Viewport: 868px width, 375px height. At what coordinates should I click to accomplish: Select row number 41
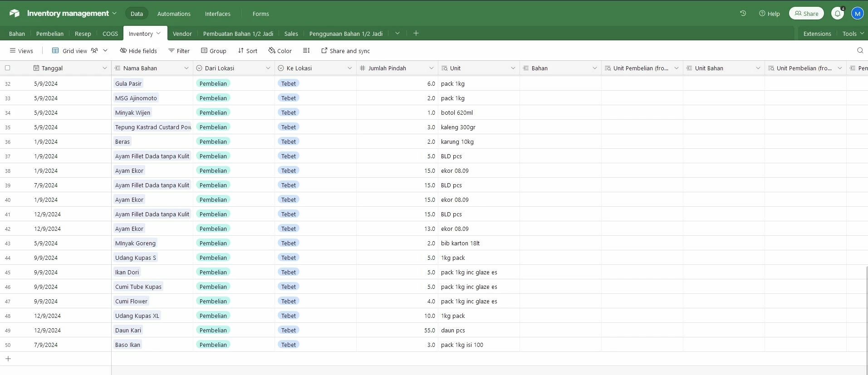click(x=8, y=214)
